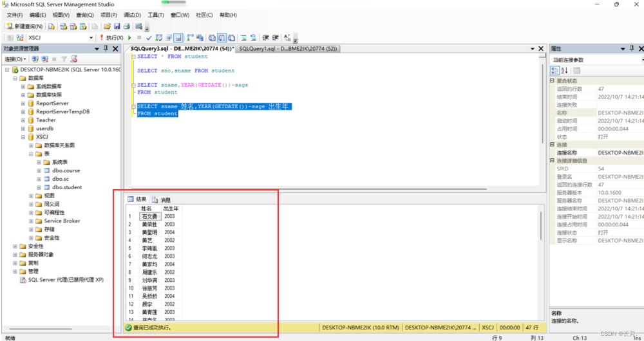Pin the Object Explorer panel with pushpin icon
Image resolution: width=644 pixels, height=341 pixels.
coord(106,49)
